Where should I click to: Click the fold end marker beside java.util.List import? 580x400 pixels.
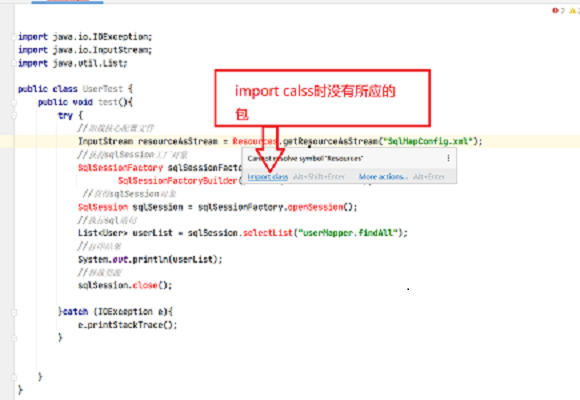pos(14,63)
